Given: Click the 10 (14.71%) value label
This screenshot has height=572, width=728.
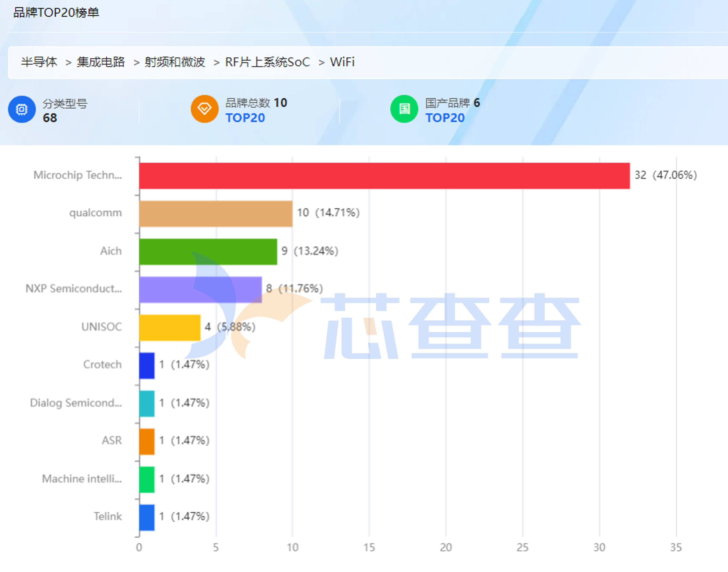Looking at the screenshot, I should coord(328,213).
